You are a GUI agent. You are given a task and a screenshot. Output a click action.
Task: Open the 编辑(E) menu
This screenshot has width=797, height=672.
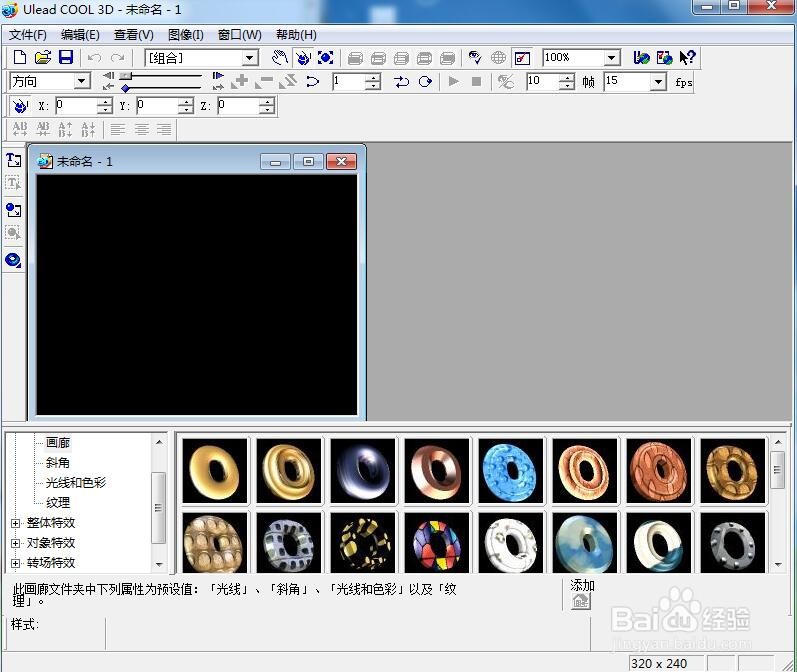80,35
